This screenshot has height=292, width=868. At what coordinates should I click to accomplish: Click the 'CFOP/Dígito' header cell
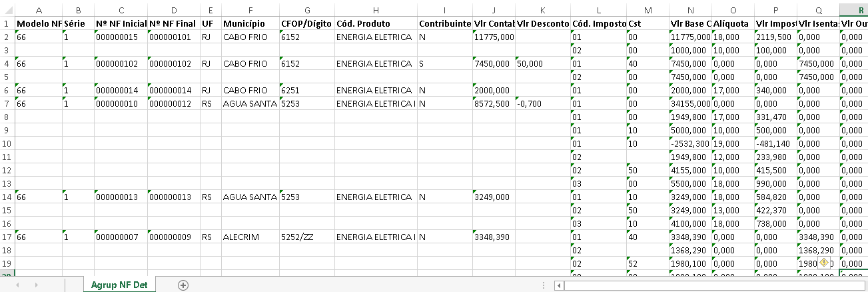pyautogui.click(x=307, y=23)
